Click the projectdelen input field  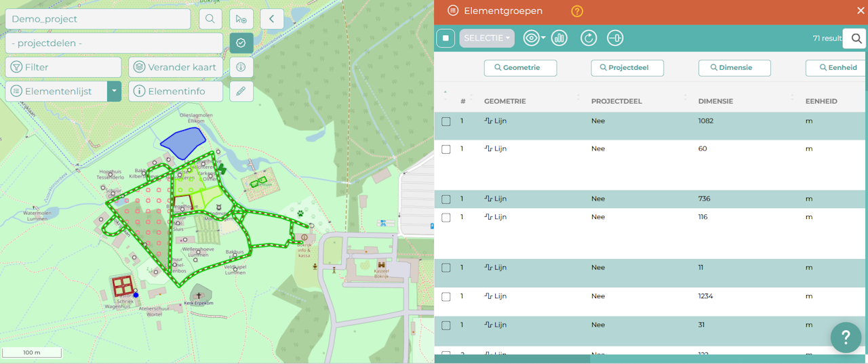(x=114, y=43)
